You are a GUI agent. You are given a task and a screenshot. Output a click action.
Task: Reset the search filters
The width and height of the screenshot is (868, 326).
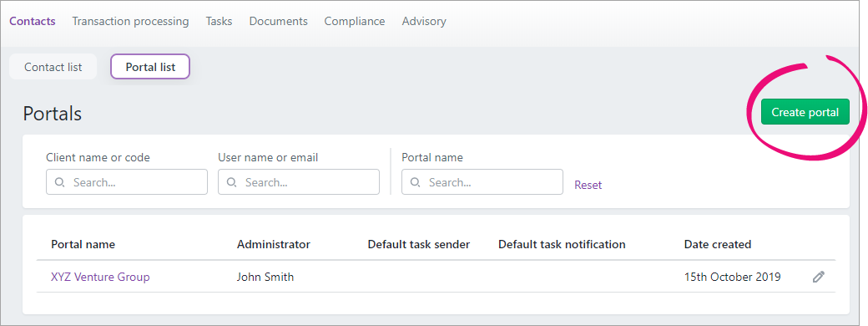tap(588, 186)
